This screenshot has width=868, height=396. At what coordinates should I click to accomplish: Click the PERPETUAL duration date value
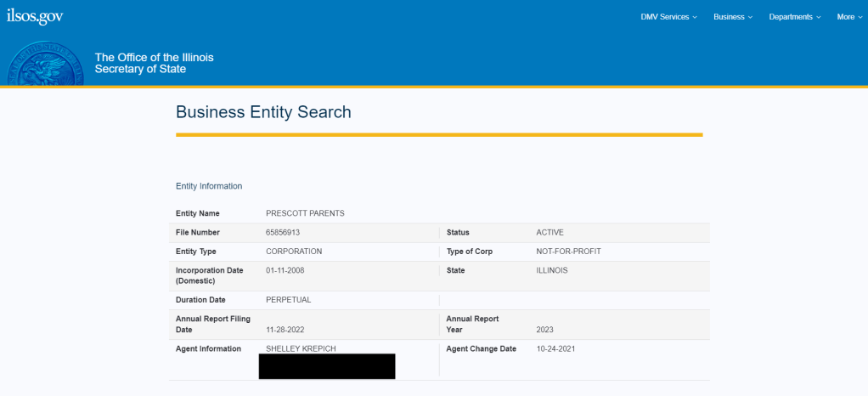[x=289, y=300]
